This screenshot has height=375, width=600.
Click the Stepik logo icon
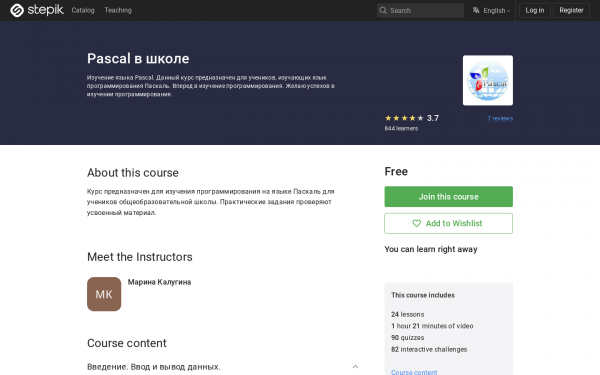[x=16, y=10]
